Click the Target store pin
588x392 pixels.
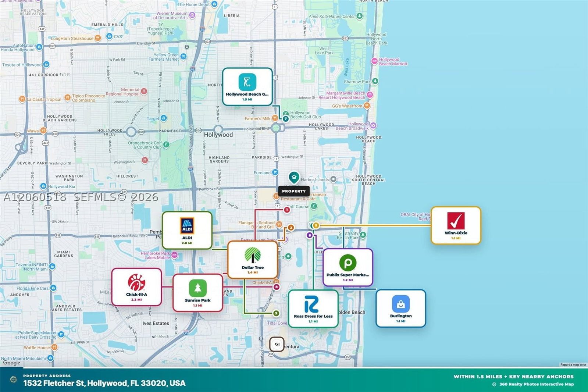click(164, 118)
